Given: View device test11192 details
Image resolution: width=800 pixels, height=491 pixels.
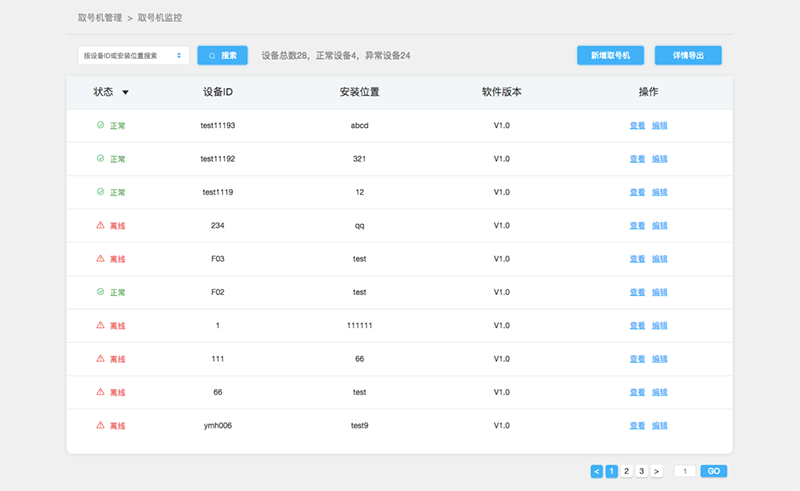Looking at the screenshot, I should [637, 159].
